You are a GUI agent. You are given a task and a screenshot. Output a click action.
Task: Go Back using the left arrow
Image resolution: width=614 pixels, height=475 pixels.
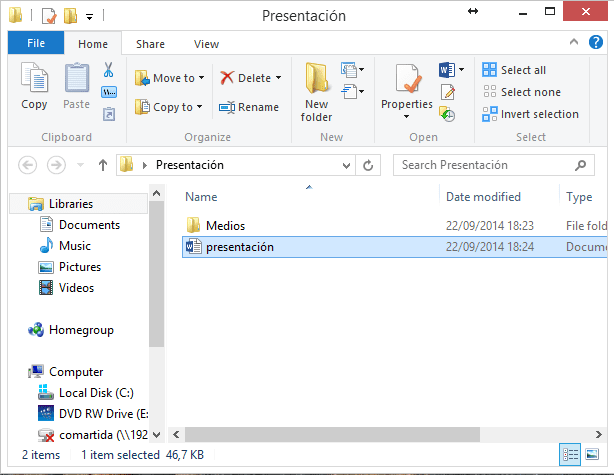click(28, 165)
